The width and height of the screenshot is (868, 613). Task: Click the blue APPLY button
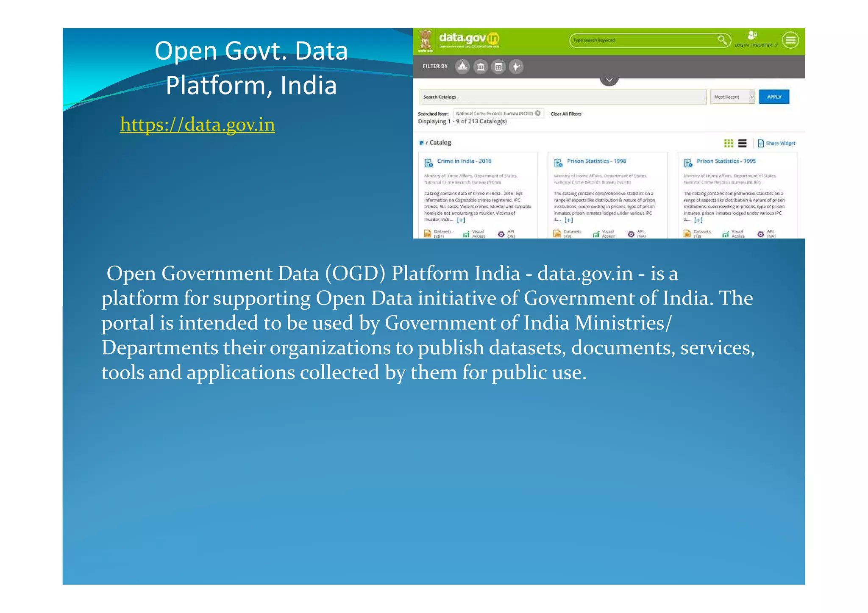(x=774, y=97)
